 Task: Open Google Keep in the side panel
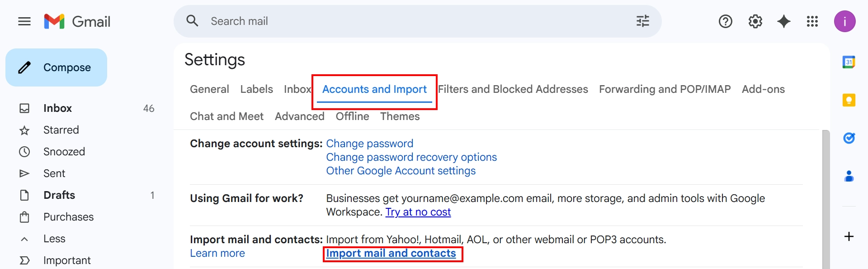pos(849,100)
